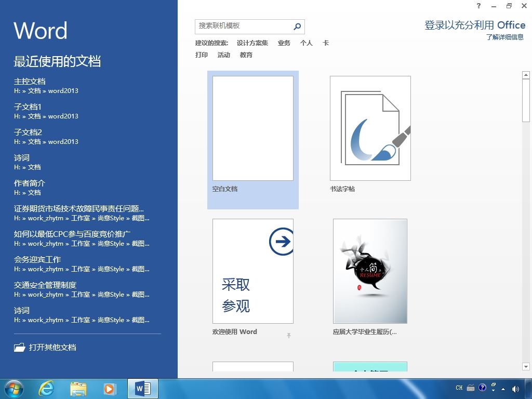Click the 了解详细信息 link
The image size is (532, 399).
coord(505,37)
